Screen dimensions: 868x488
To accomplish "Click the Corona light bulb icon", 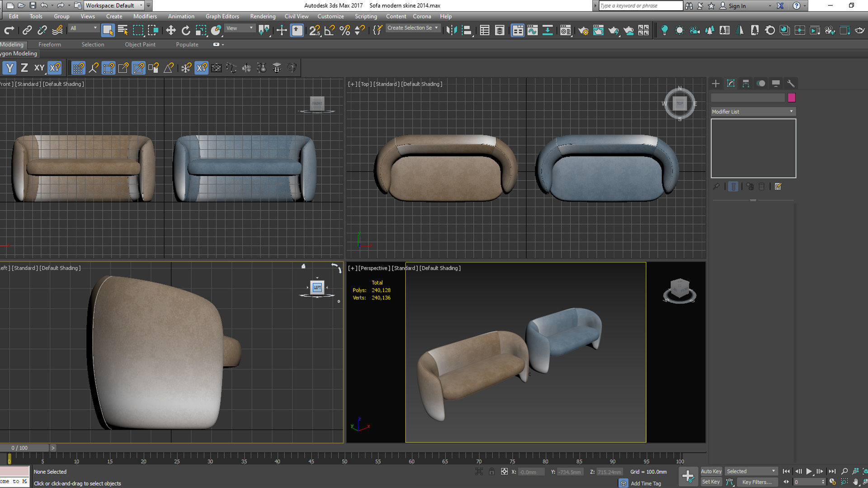I will 664,30.
